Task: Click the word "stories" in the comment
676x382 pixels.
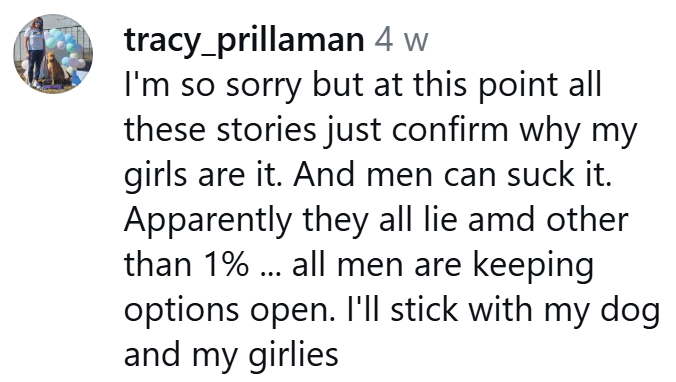Action: tap(266, 129)
